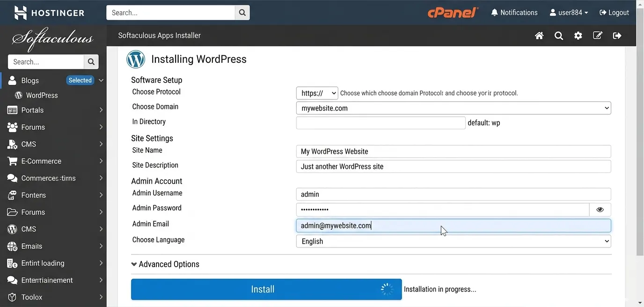Click the Fontens category icon
Screen dimensions: 644x307
[x=13, y=195]
